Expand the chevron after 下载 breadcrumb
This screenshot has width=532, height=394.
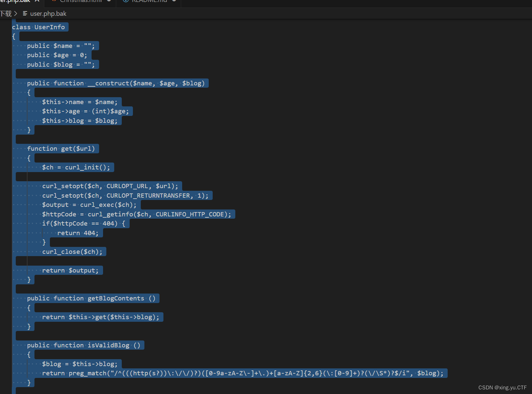click(x=15, y=13)
